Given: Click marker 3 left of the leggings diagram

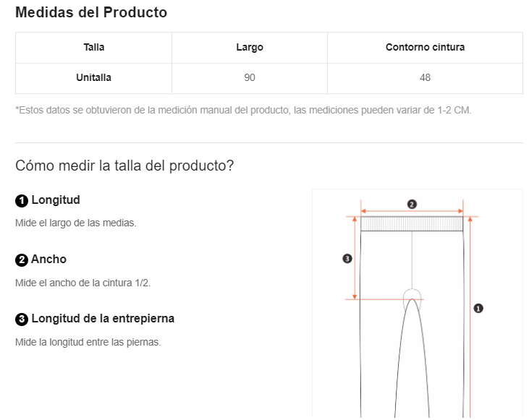Looking at the screenshot, I should (347, 258).
